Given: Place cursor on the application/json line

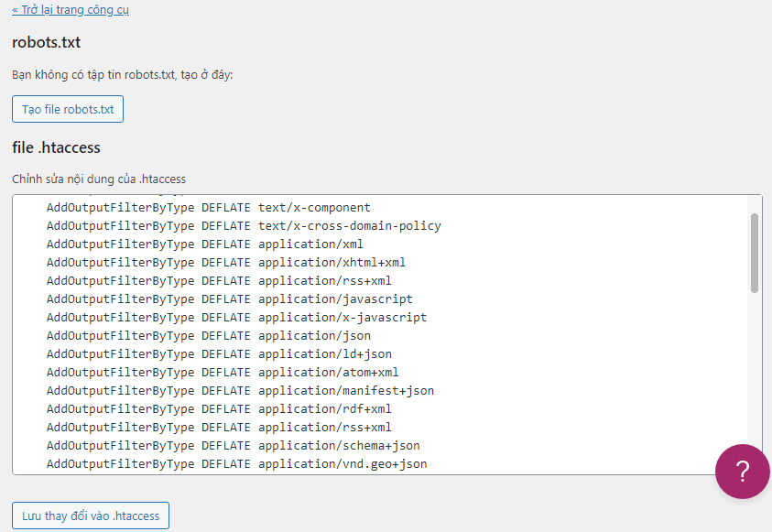Looking at the screenshot, I should point(208,336).
